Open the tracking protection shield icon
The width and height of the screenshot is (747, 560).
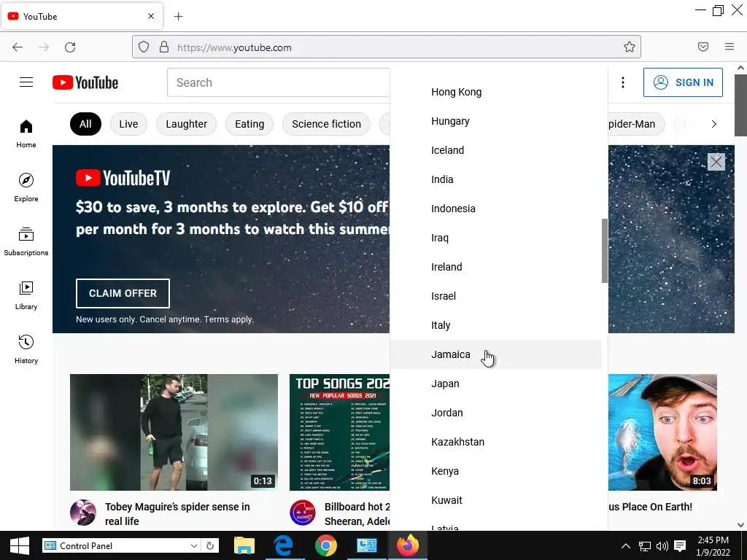coord(144,47)
